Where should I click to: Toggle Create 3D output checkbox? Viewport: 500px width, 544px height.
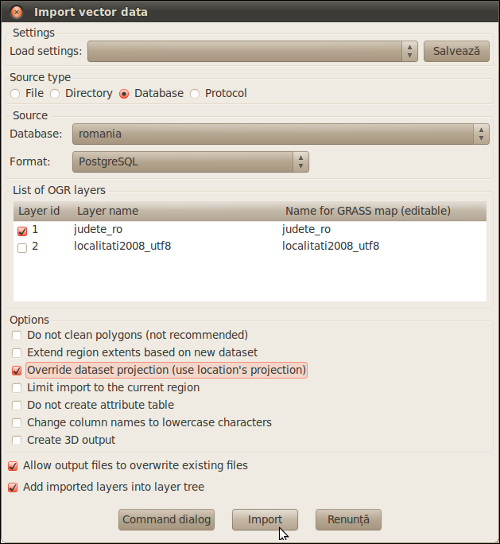[x=17, y=440]
